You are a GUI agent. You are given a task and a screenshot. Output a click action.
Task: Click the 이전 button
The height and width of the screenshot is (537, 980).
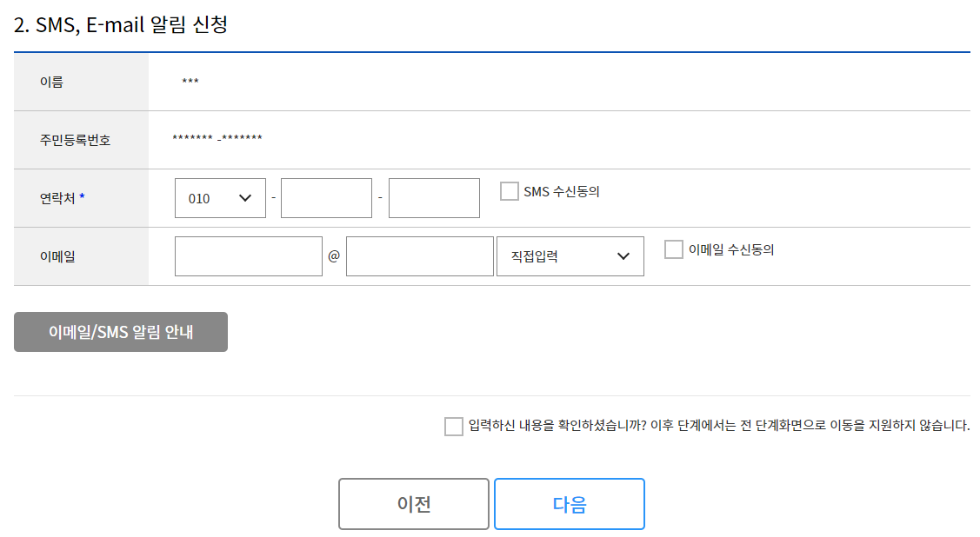point(413,504)
